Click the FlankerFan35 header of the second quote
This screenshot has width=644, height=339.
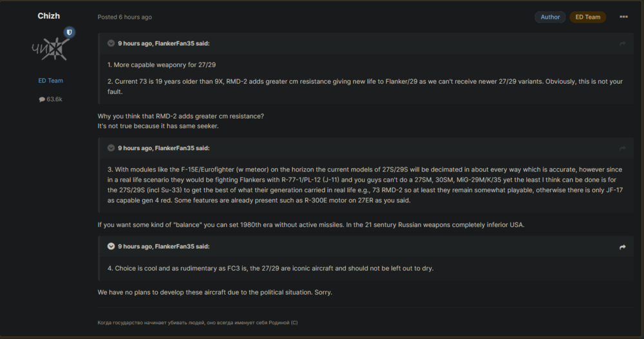coord(164,148)
